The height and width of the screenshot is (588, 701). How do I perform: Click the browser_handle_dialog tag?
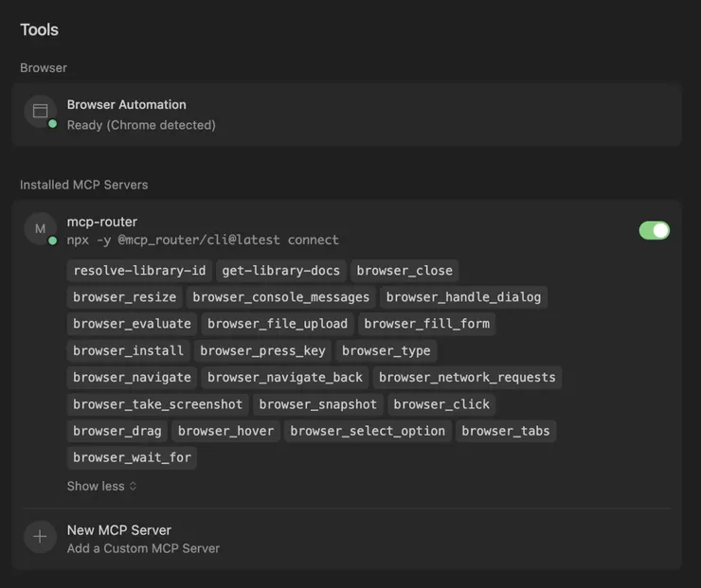[463, 297]
